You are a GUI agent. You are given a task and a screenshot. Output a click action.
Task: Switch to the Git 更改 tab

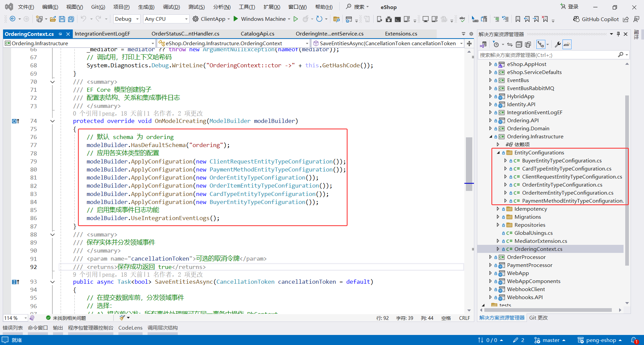[538, 318]
